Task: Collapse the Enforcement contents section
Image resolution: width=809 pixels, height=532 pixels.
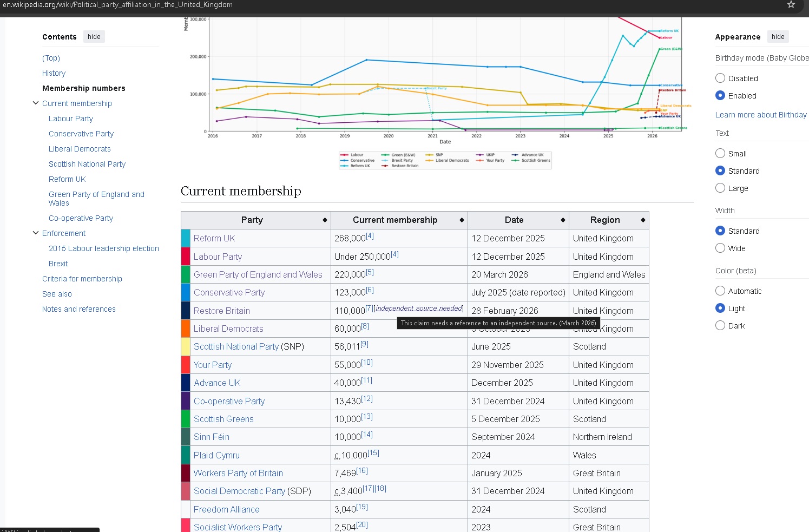Action: 36,233
